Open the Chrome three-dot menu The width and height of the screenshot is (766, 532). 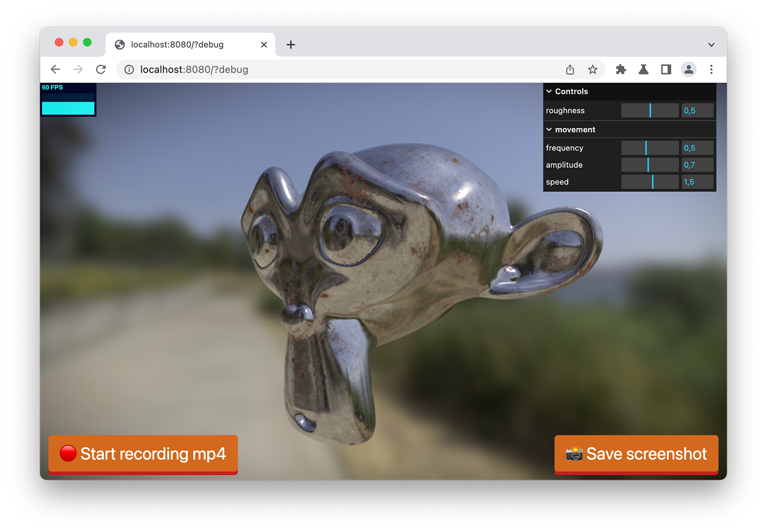(x=711, y=69)
